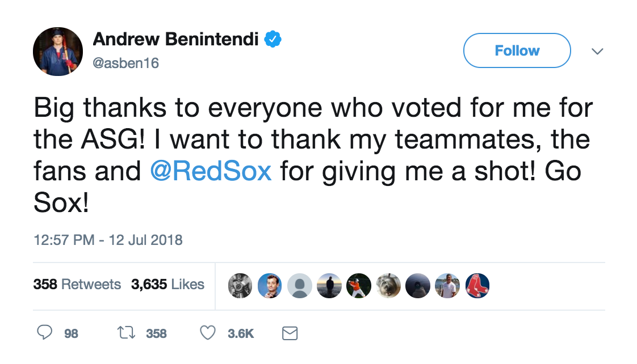Open the default gray silhouette avatar

tap(300, 286)
